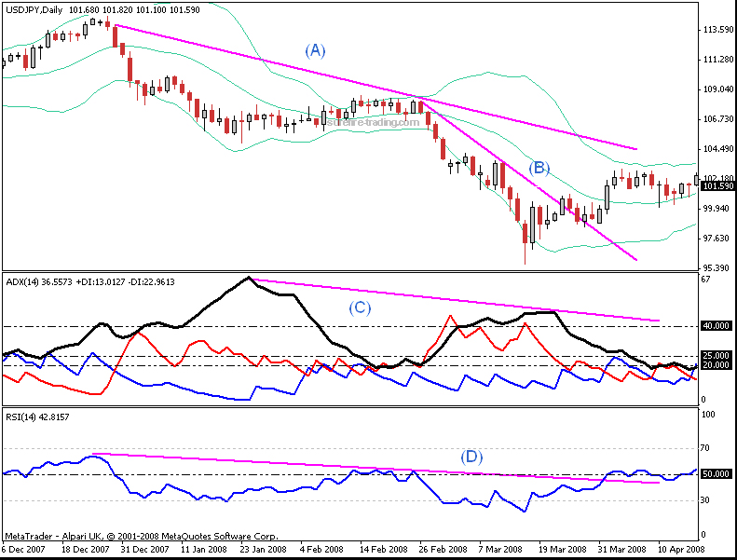The height and width of the screenshot is (560, 737).
Task: Click the 31 Dec 2007 date label
Action: (145, 549)
